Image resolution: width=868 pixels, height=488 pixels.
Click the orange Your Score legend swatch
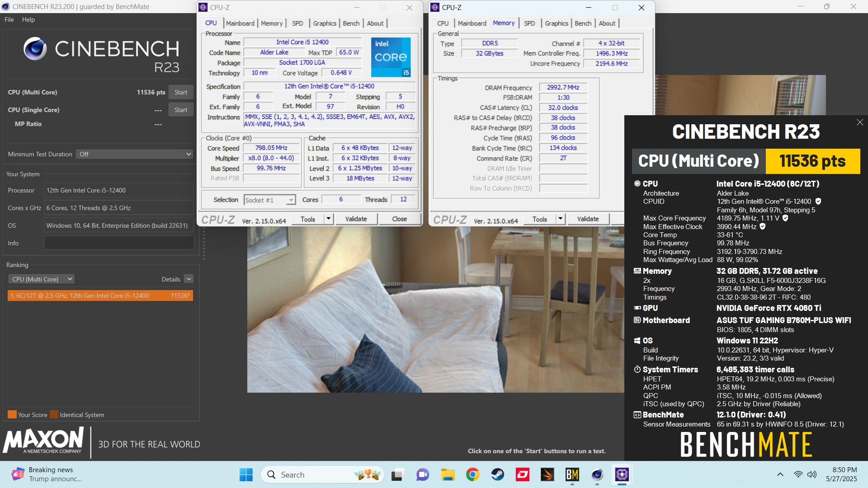12,414
